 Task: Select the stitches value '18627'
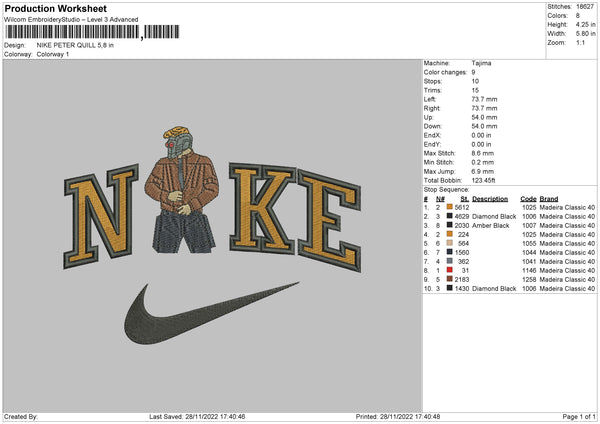click(x=585, y=7)
